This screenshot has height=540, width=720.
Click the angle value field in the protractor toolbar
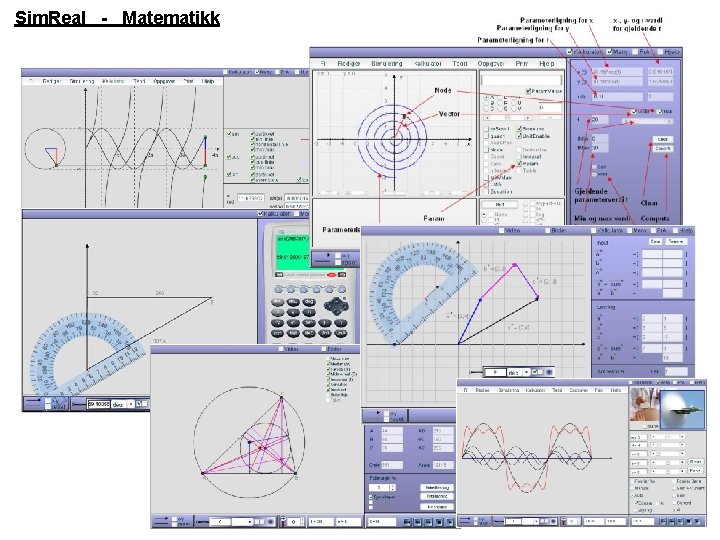[99, 405]
